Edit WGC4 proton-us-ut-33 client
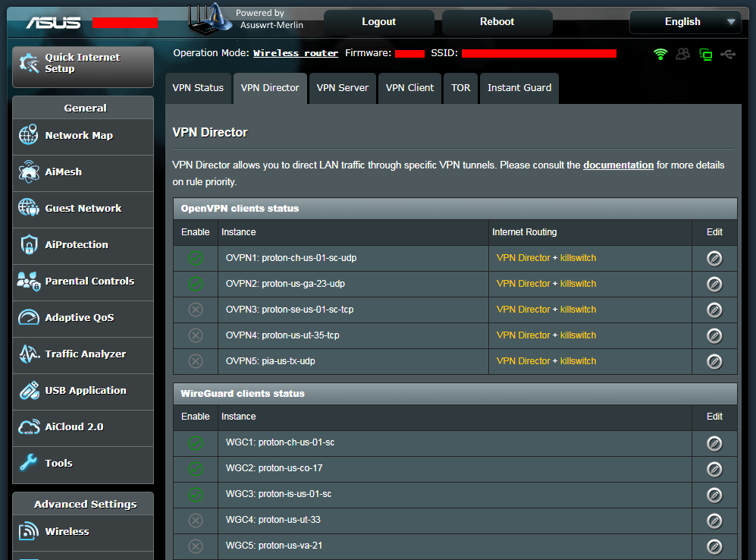Image resolution: width=756 pixels, height=560 pixels. click(714, 521)
